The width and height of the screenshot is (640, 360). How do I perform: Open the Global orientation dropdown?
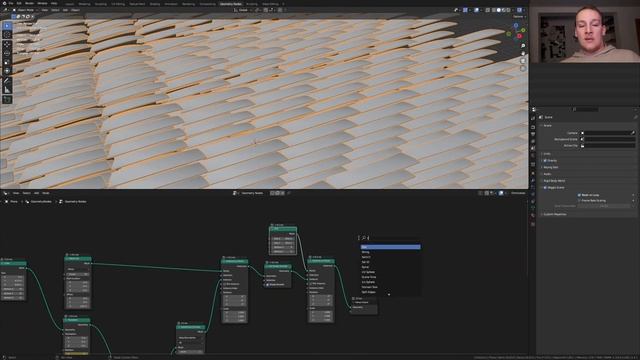click(x=243, y=10)
